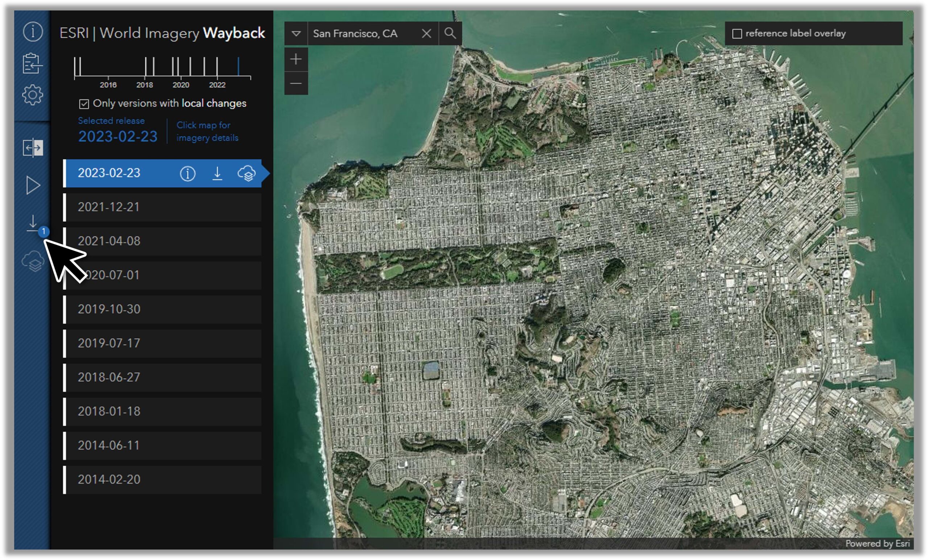Screen dimensions: 928x560
Task: Click the search magnifier button
Action: point(450,33)
